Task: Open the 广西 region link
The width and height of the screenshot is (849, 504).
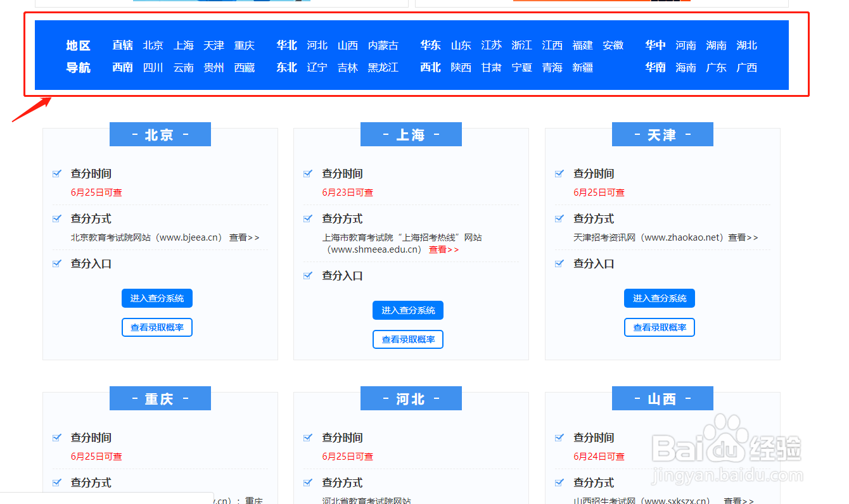Action: pos(747,68)
